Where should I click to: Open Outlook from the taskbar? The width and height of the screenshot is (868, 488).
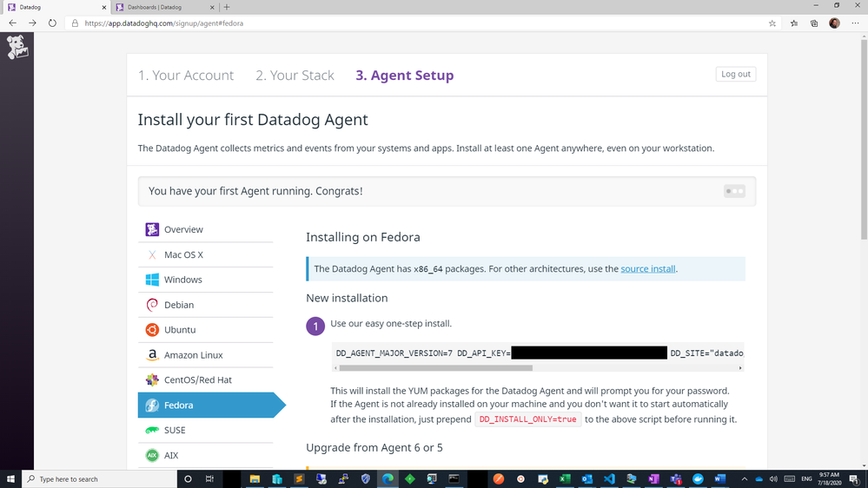point(586,479)
